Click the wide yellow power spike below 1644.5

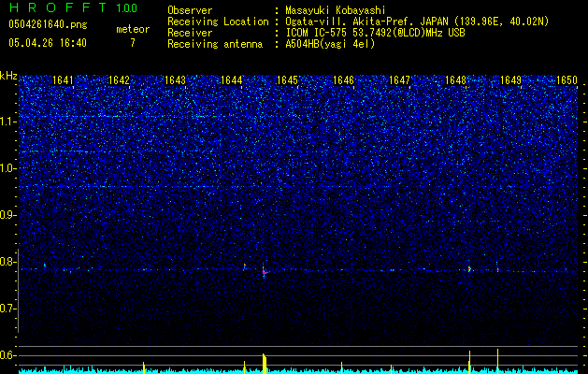pos(265,364)
